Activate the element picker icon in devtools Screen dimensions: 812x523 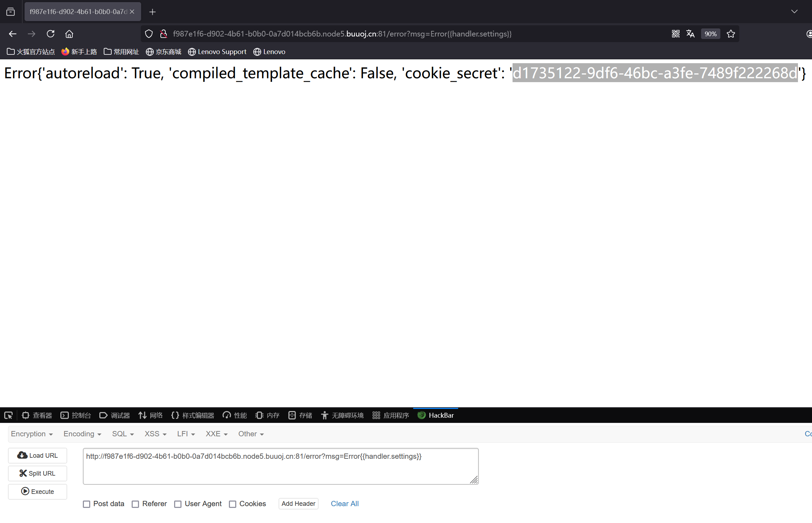(x=8, y=415)
